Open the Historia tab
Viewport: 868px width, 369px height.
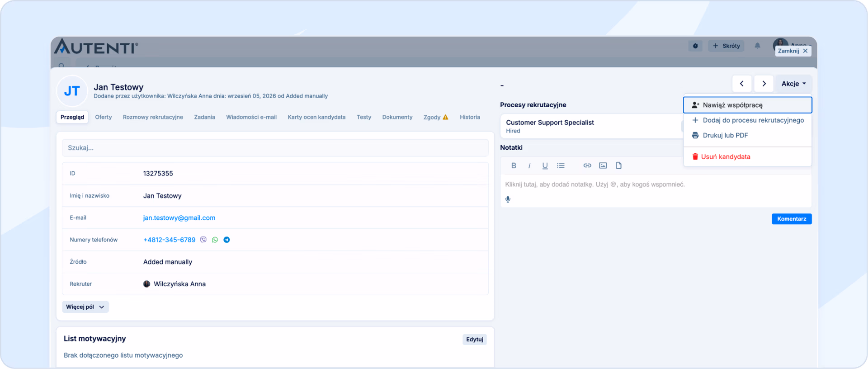point(470,117)
